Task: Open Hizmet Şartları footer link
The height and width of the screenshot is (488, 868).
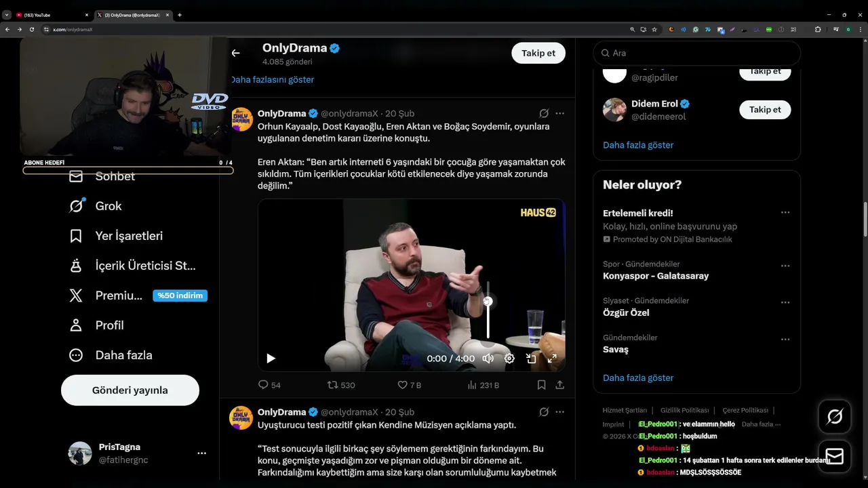Action: [625, 410]
